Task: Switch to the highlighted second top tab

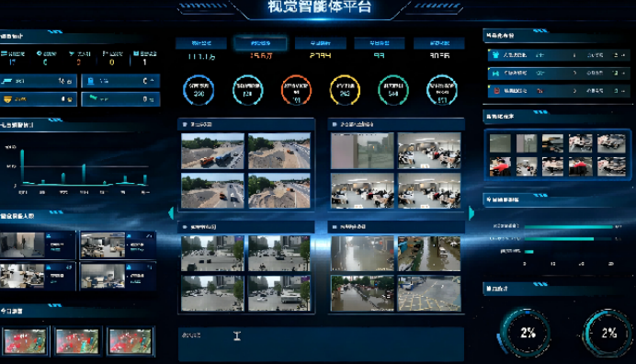Action: (260, 43)
